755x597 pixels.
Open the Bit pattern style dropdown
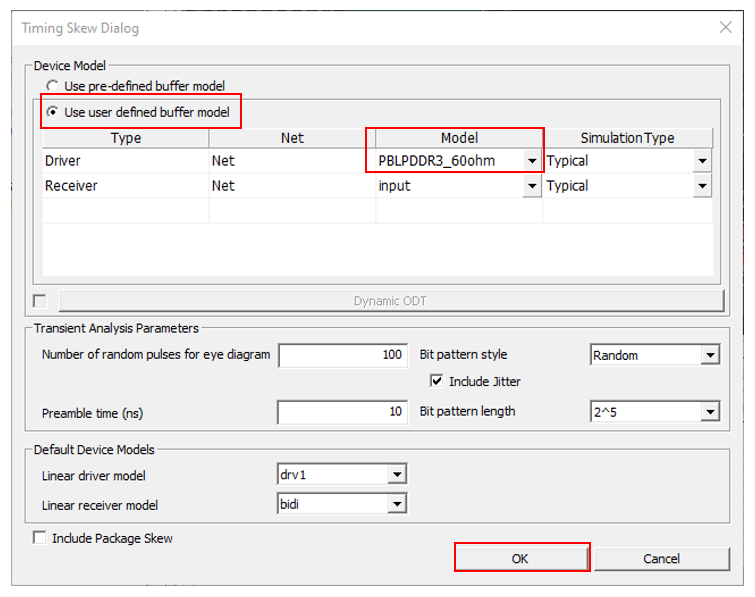point(709,355)
